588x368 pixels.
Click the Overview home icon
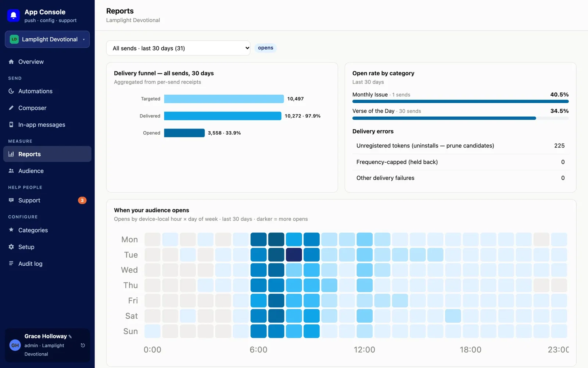click(11, 62)
